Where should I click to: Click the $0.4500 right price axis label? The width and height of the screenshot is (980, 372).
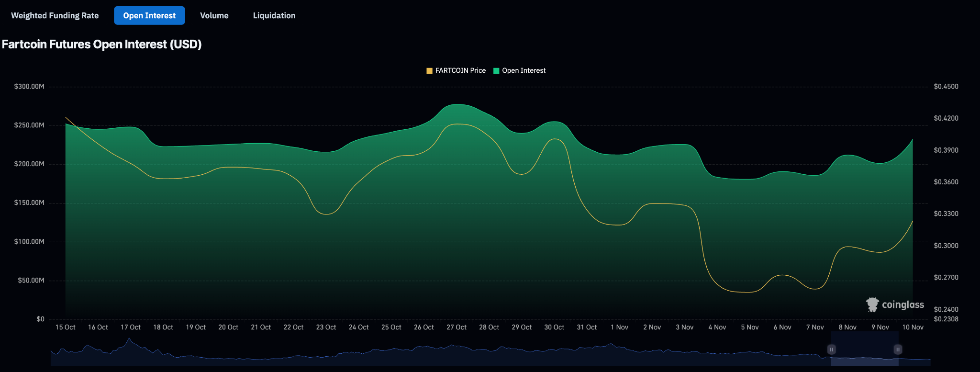point(946,87)
